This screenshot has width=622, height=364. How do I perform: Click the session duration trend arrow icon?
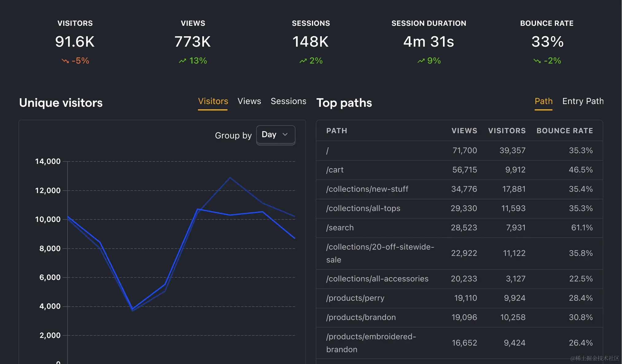[x=421, y=61]
